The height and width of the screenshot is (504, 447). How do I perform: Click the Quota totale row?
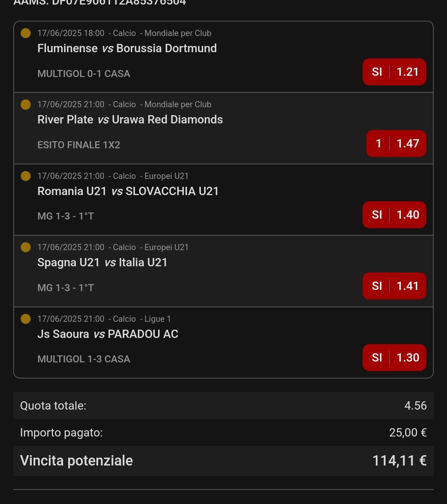pos(223,405)
